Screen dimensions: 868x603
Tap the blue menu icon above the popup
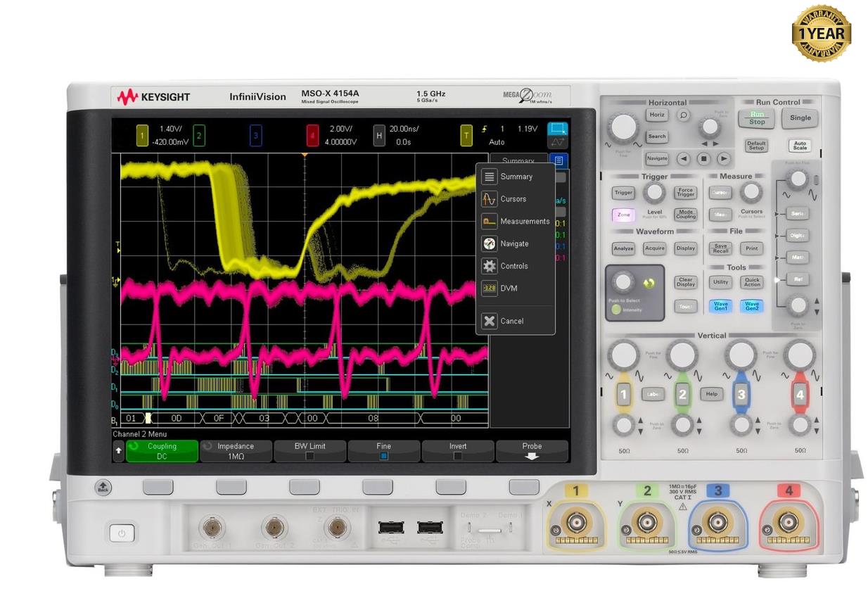(558, 160)
